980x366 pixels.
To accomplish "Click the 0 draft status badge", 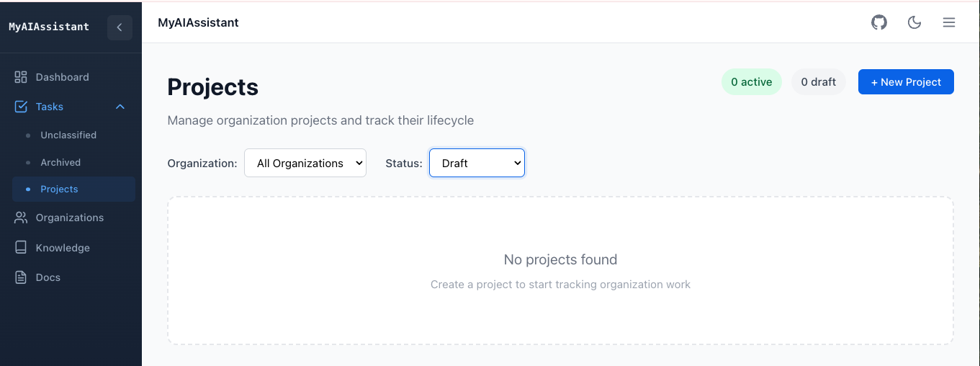I will pyautogui.click(x=818, y=82).
